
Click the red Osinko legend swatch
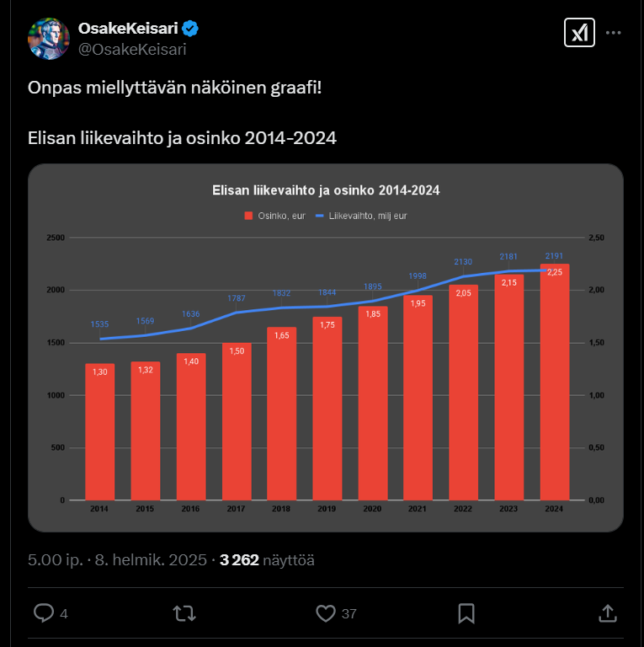point(248,217)
